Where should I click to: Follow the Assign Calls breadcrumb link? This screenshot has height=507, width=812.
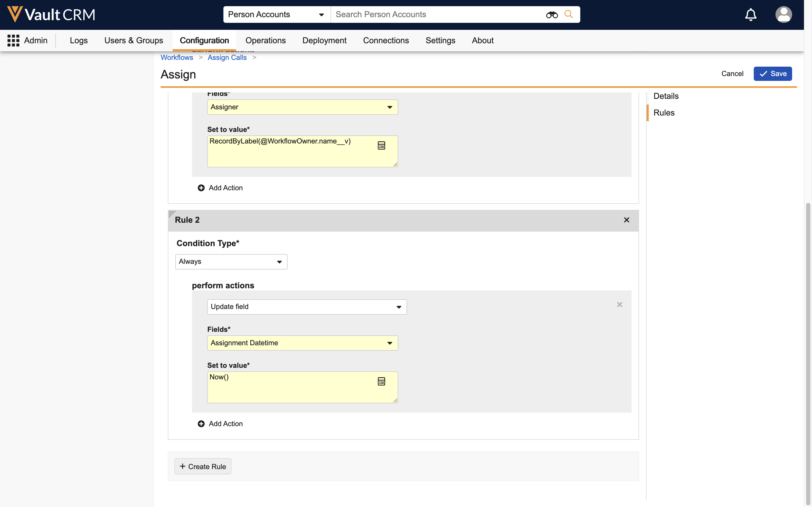pos(227,58)
